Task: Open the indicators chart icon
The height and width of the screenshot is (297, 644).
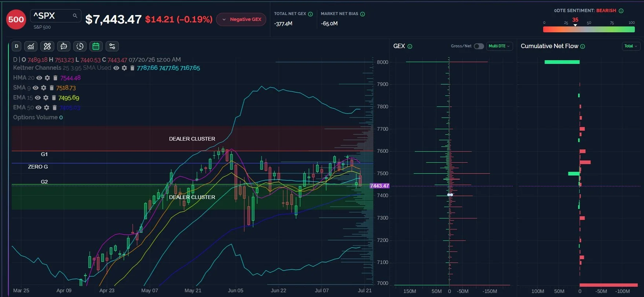Action: pyautogui.click(x=31, y=46)
